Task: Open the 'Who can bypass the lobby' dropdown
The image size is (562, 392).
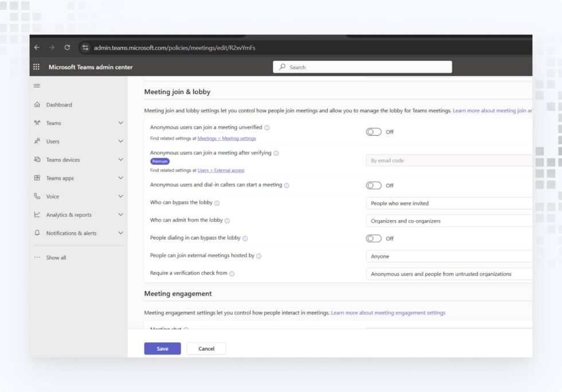Action: 449,203
